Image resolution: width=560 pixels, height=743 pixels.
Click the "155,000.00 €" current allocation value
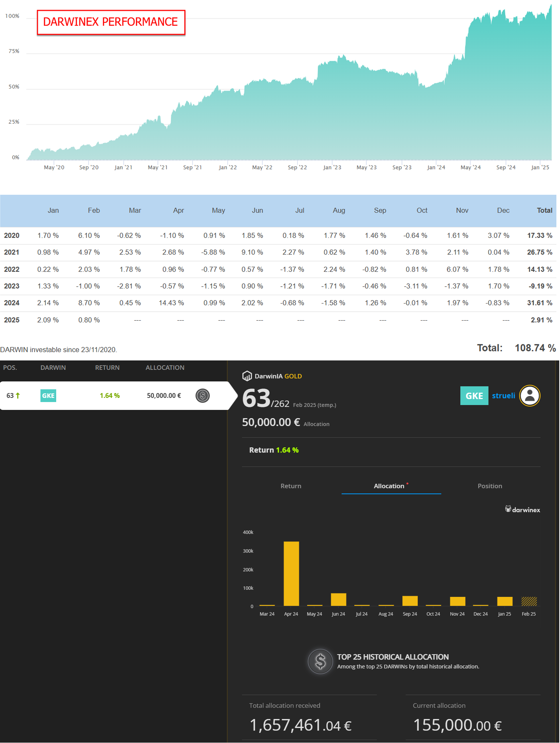pos(457,725)
